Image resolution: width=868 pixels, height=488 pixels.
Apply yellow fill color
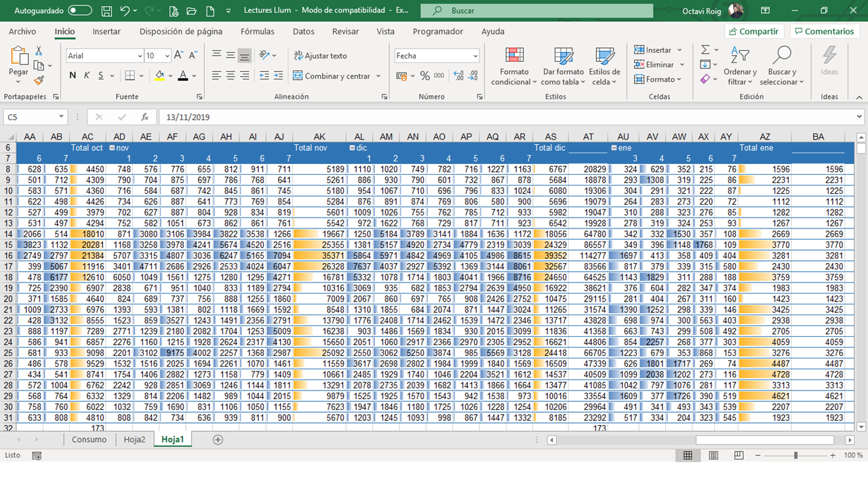coord(159,76)
